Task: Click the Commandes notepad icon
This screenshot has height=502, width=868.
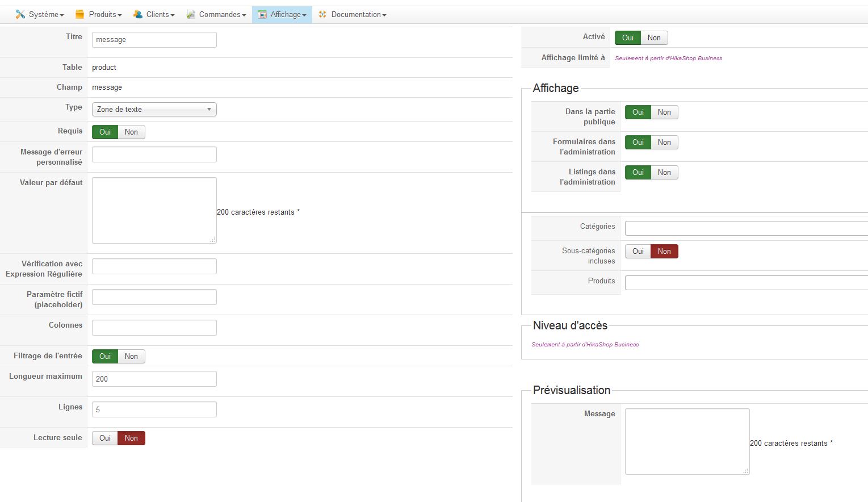Action: [191, 14]
